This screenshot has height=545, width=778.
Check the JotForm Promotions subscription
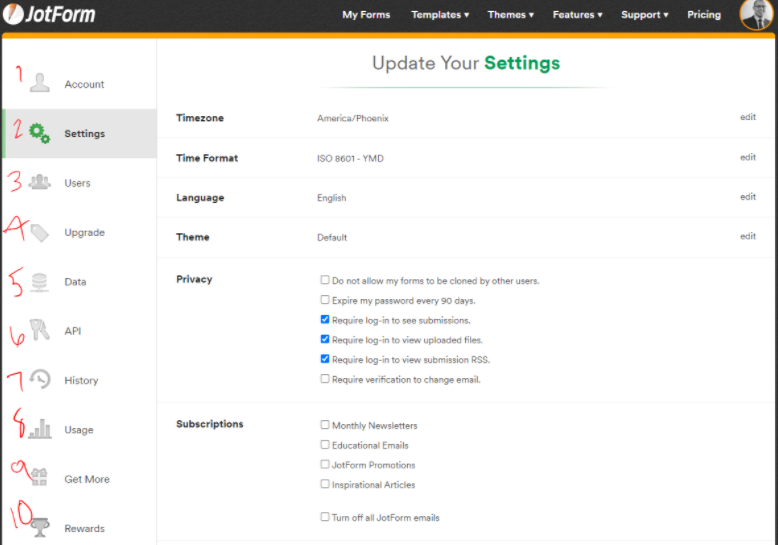click(x=325, y=464)
